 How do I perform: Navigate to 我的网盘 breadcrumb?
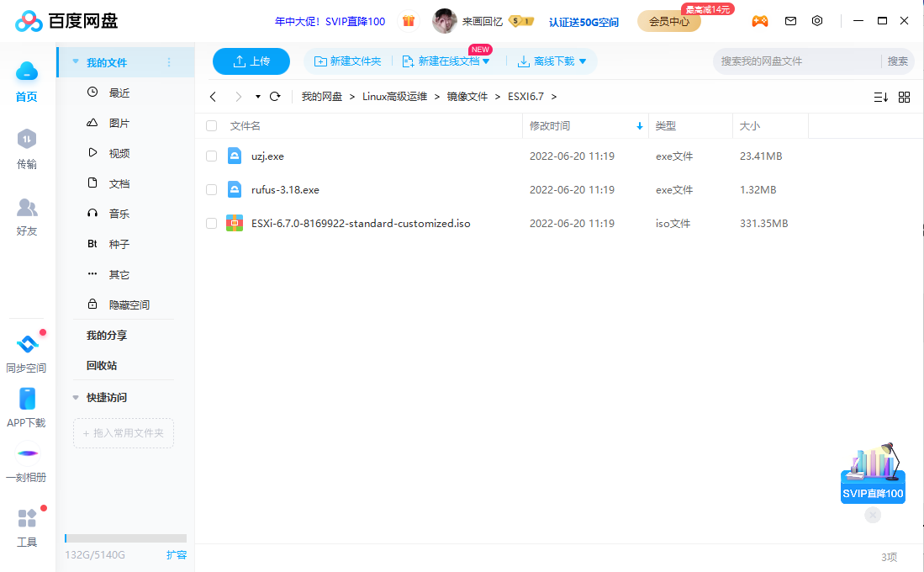[x=322, y=97]
